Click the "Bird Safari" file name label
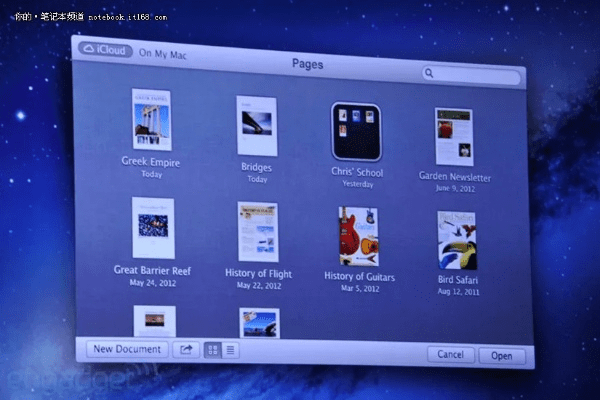Viewport: 600px width, 400px height. pos(458,280)
